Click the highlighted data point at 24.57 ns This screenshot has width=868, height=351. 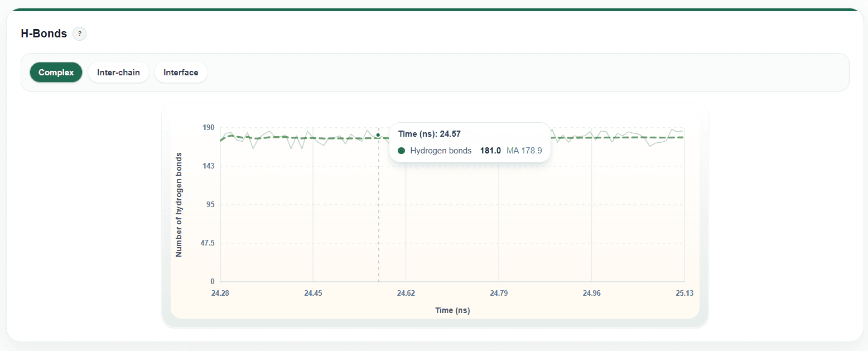click(378, 134)
